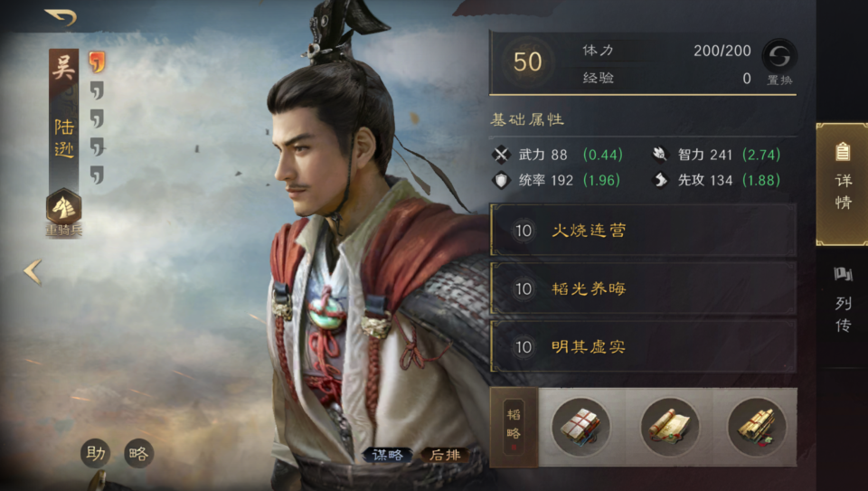Click the 武力 crossed swords icon

click(502, 155)
